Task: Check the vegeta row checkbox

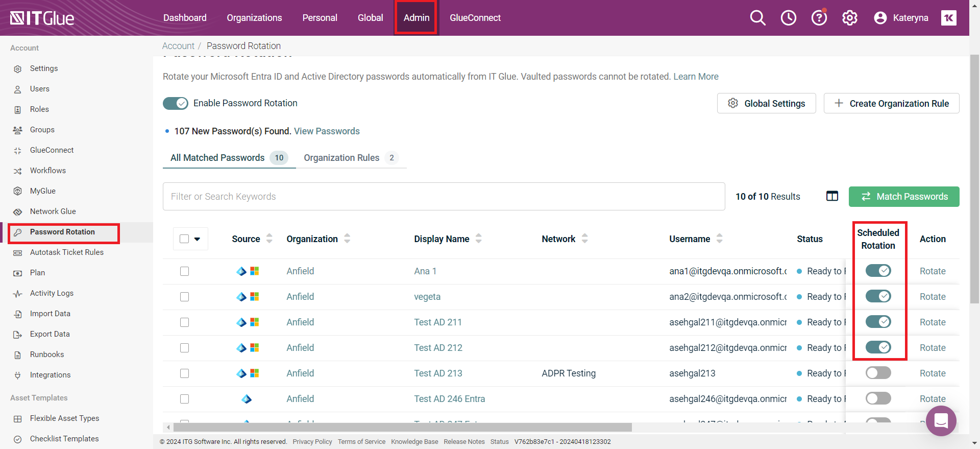Action: click(184, 297)
